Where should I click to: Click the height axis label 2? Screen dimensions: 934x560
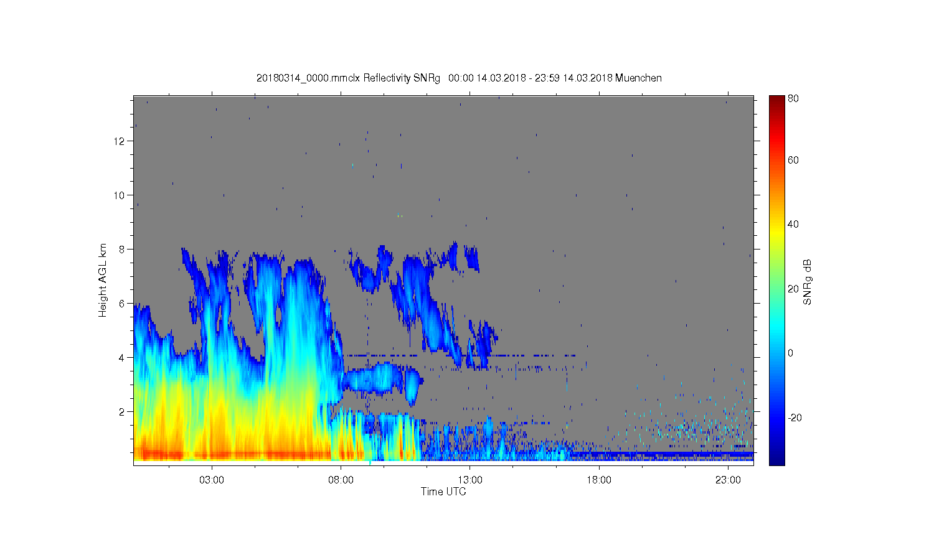coord(123,412)
